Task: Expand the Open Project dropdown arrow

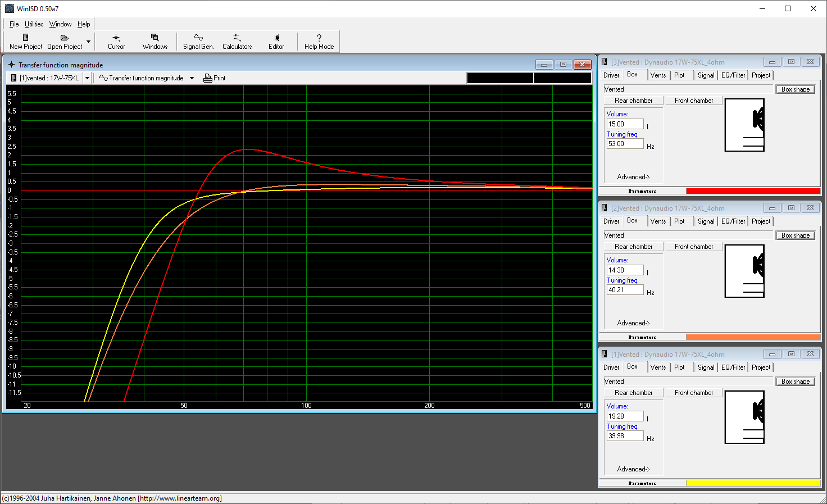Action: point(88,42)
